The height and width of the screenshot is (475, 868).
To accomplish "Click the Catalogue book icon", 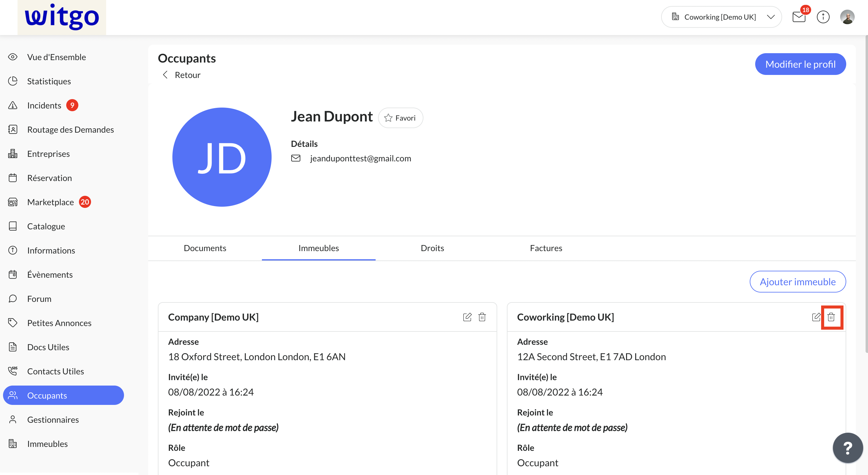I will coord(13,226).
